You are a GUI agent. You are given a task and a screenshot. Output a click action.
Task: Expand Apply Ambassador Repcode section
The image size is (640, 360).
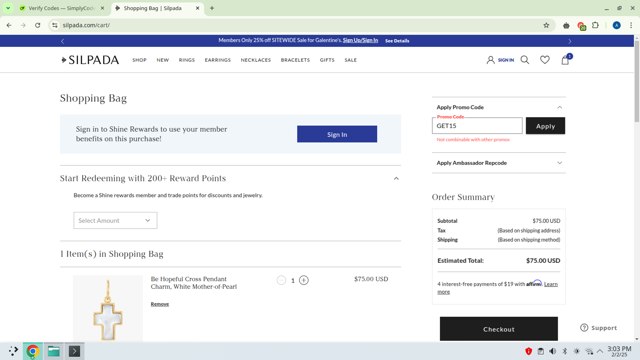(559, 163)
